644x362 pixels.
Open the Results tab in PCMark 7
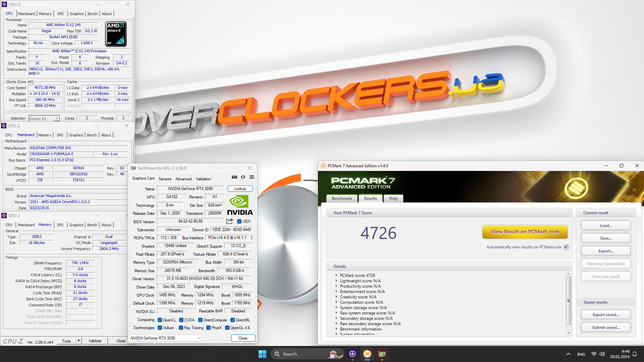coord(371,198)
